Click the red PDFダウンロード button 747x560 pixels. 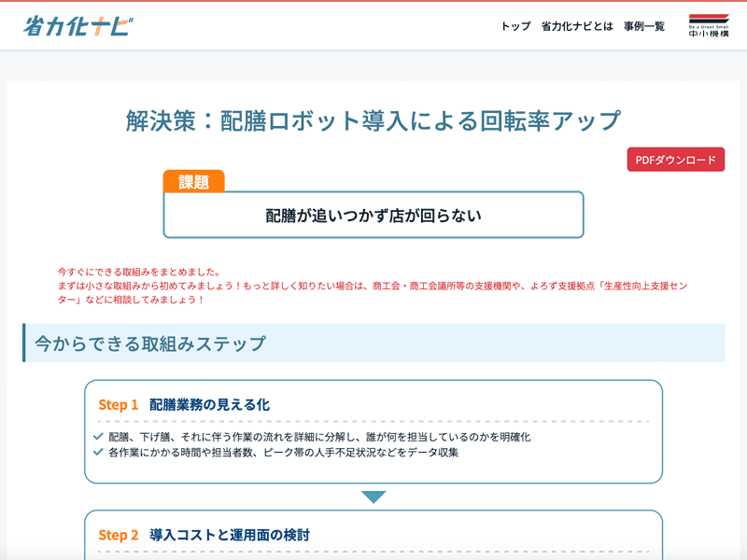[x=675, y=160]
